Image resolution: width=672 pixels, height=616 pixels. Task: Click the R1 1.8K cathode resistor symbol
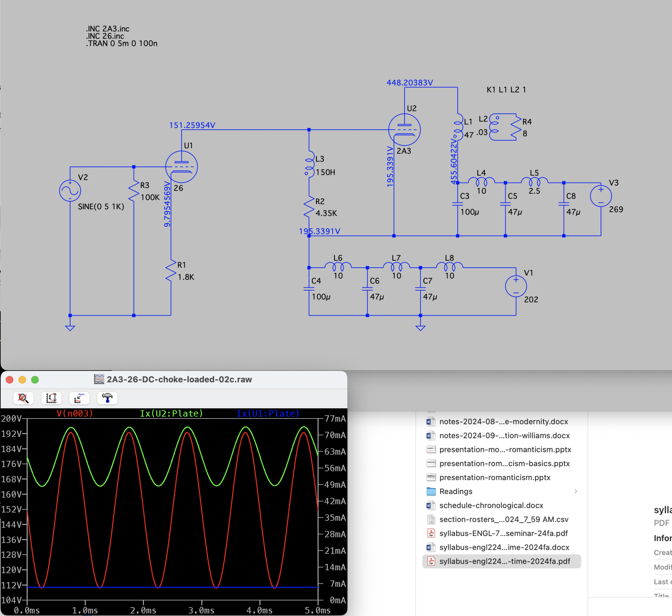[x=171, y=271]
